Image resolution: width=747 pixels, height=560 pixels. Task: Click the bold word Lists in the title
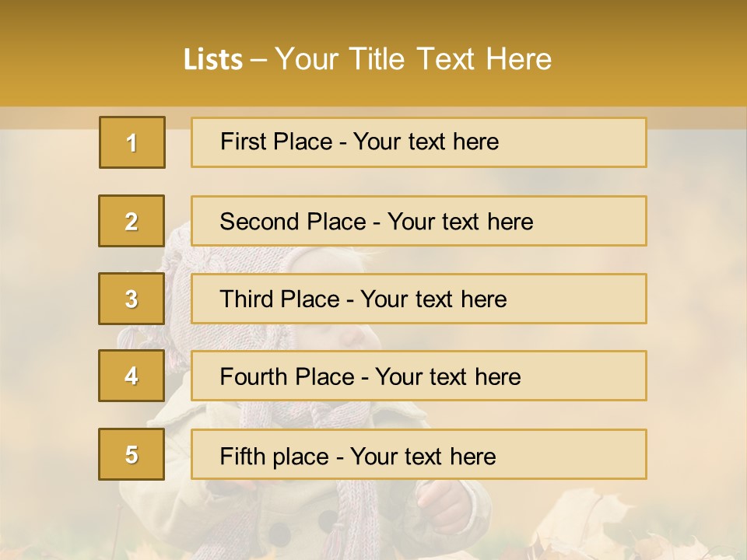pyautogui.click(x=213, y=60)
